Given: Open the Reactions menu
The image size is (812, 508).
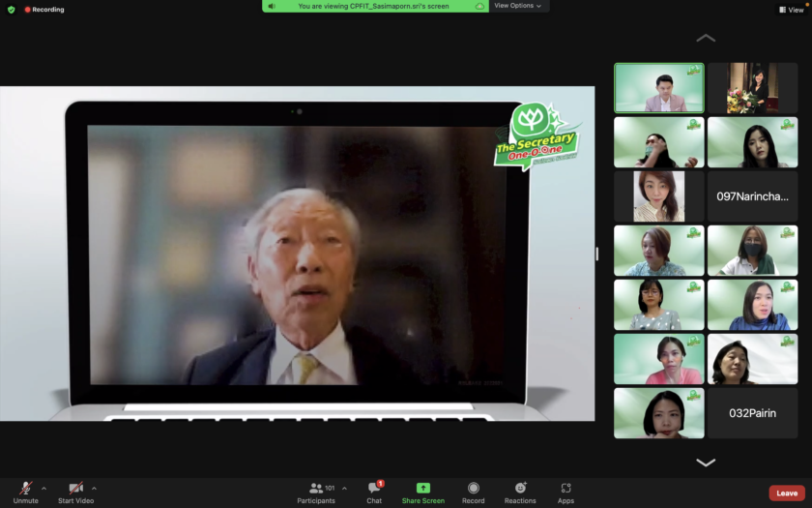Looking at the screenshot, I should [x=520, y=489].
